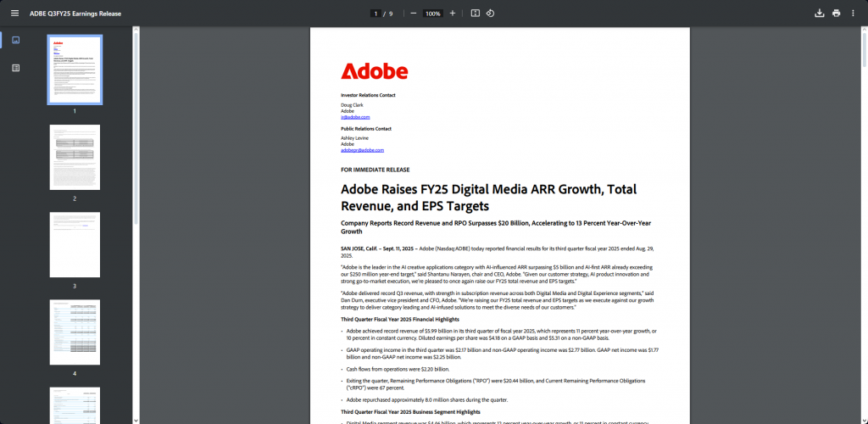This screenshot has width=868, height=424.
Task: Click 'Third Quarter Fiscal Year 2025 Financial Highlights'
Action: (x=400, y=320)
